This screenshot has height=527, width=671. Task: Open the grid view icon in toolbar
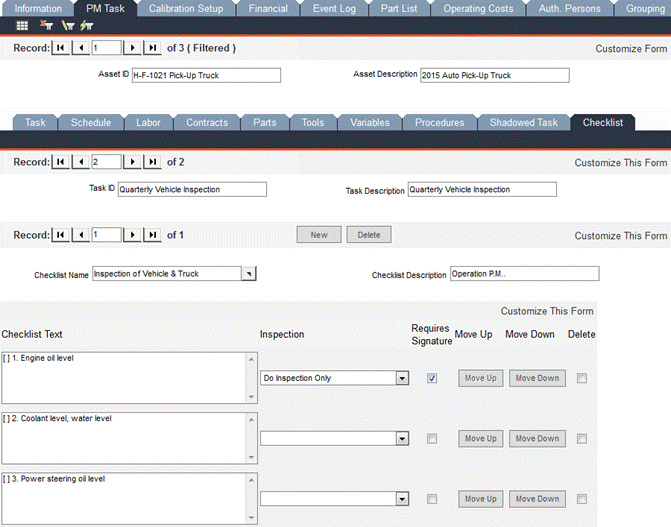click(22, 25)
